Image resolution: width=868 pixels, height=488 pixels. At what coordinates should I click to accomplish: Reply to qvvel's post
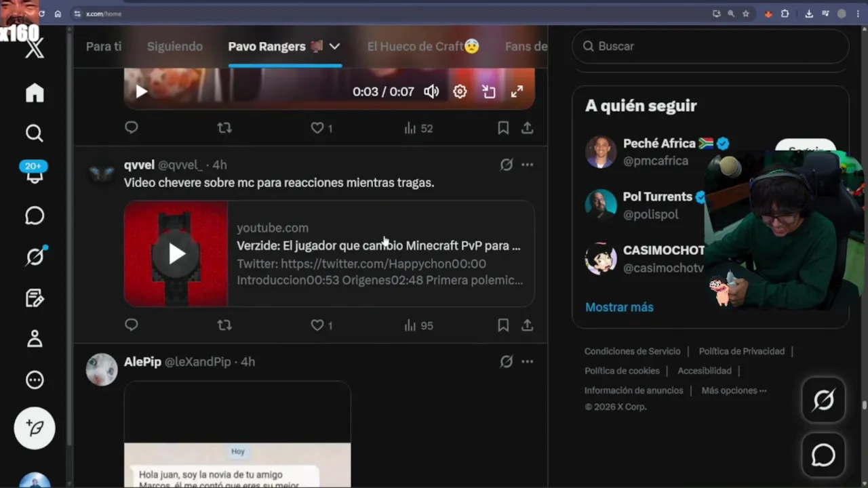pyautogui.click(x=132, y=325)
